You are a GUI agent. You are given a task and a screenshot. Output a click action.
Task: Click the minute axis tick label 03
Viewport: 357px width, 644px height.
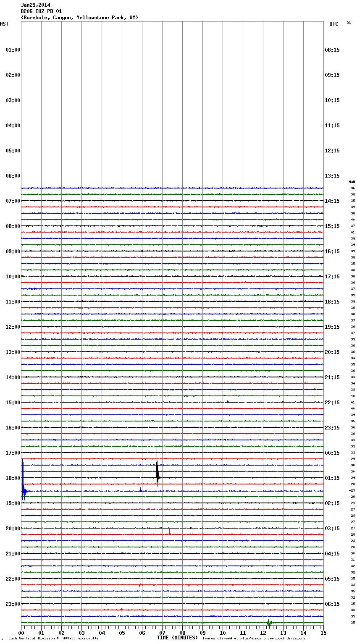pos(81,633)
